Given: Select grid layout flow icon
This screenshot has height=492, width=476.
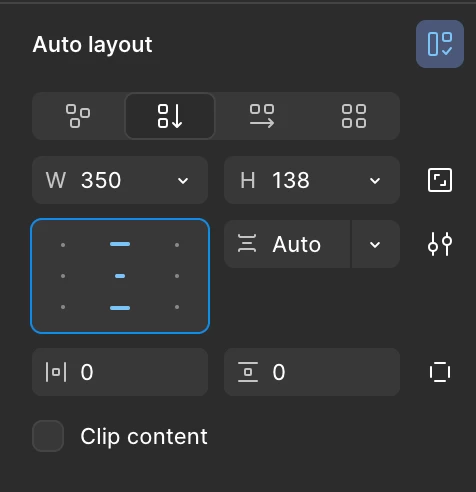Looking at the screenshot, I should pyautogui.click(x=354, y=116).
